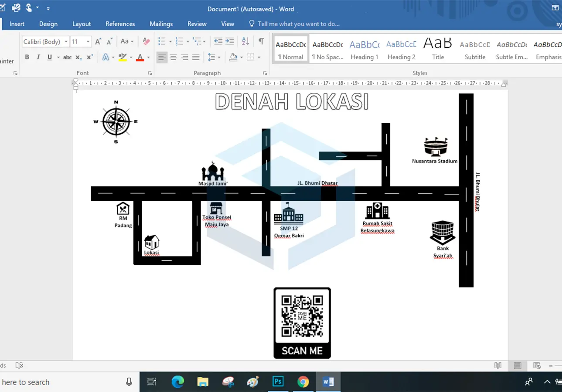Open the Review tab

pyautogui.click(x=197, y=24)
